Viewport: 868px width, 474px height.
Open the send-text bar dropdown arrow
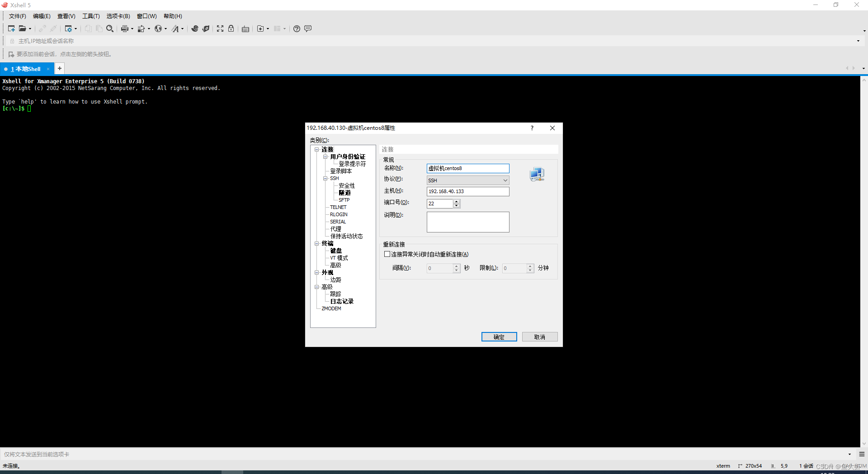(x=849, y=454)
